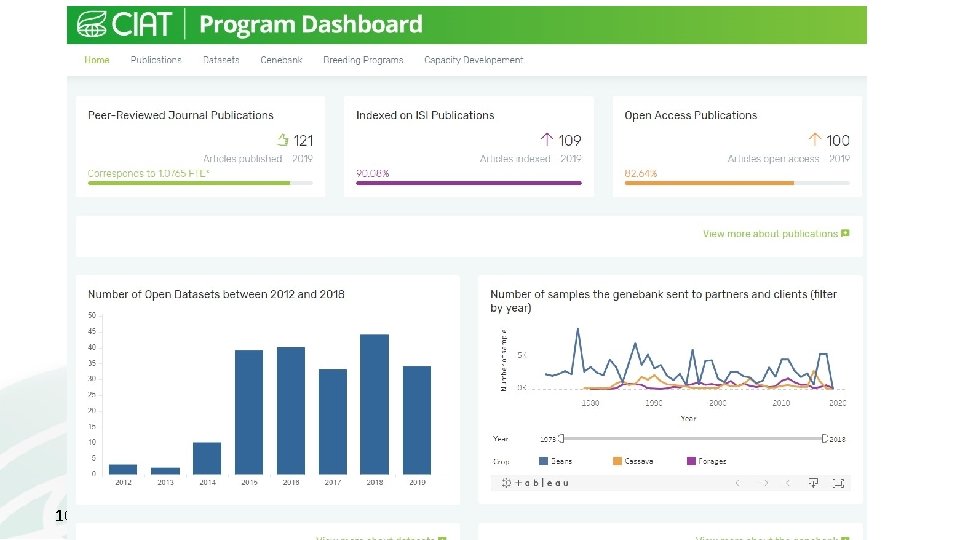Click the highest peak of the blue Beans line
The width and height of the screenshot is (960, 540).
tap(577, 331)
